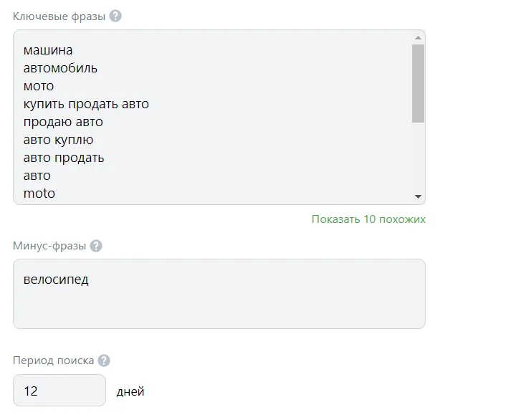Image resolution: width=511 pixels, height=420 pixels.
Task: Focus the Минус-фразы text area
Action: 219,305
